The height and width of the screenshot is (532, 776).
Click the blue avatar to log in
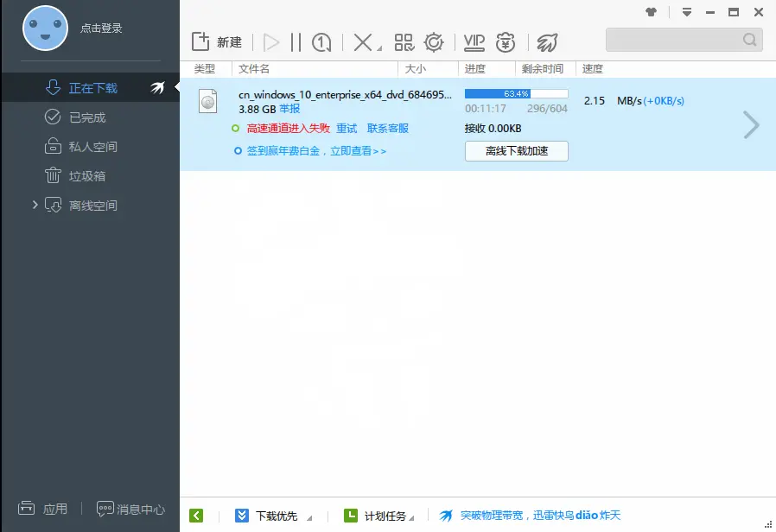(x=45, y=28)
